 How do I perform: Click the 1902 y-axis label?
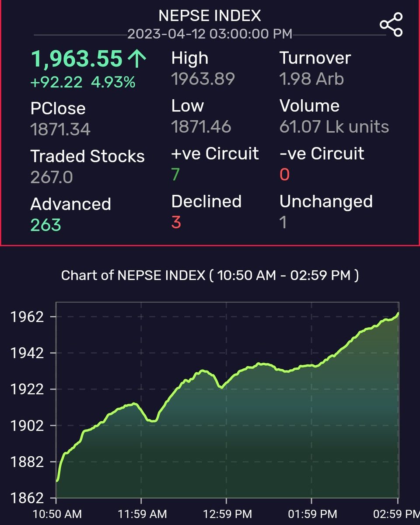[x=27, y=426]
